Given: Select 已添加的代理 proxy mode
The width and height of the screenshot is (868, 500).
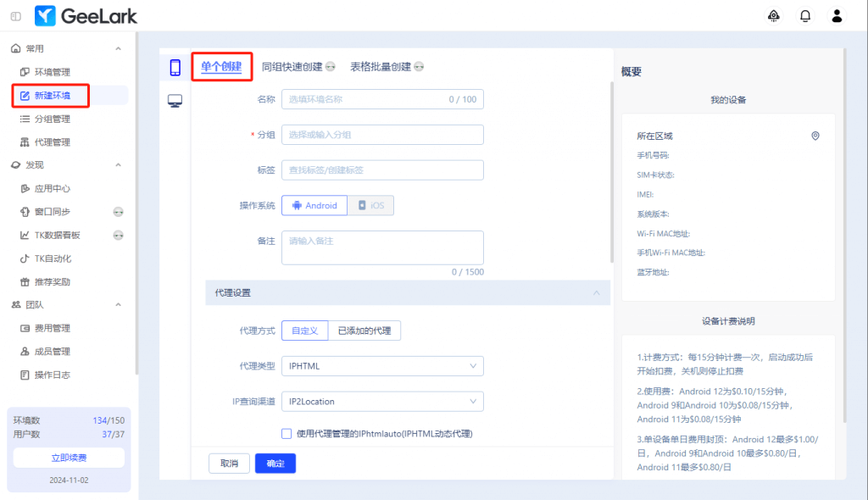Looking at the screenshot, I should (364, 331).
